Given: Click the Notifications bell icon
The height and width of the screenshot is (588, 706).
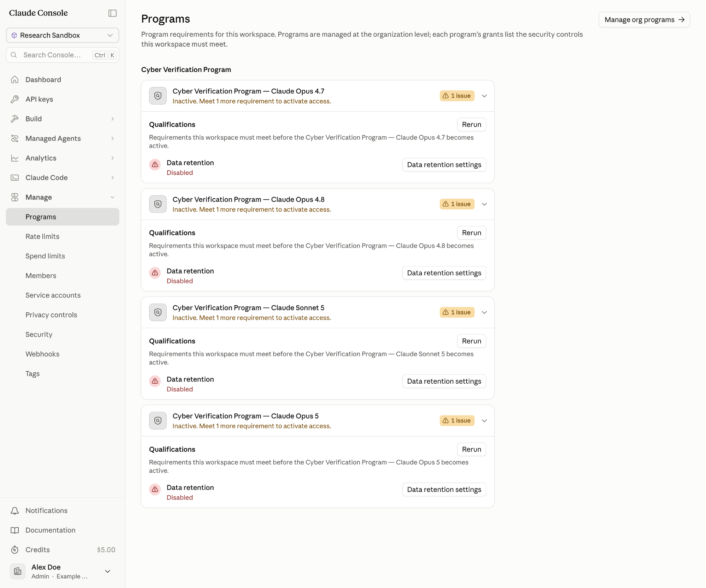Looking at the screenshot, I should click(14, 510).
